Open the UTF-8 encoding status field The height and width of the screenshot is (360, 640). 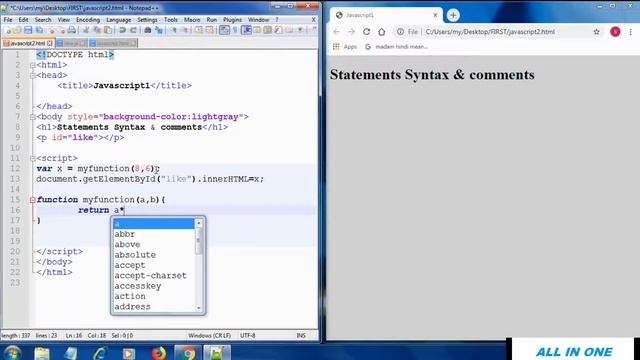[x=248, y=336]
